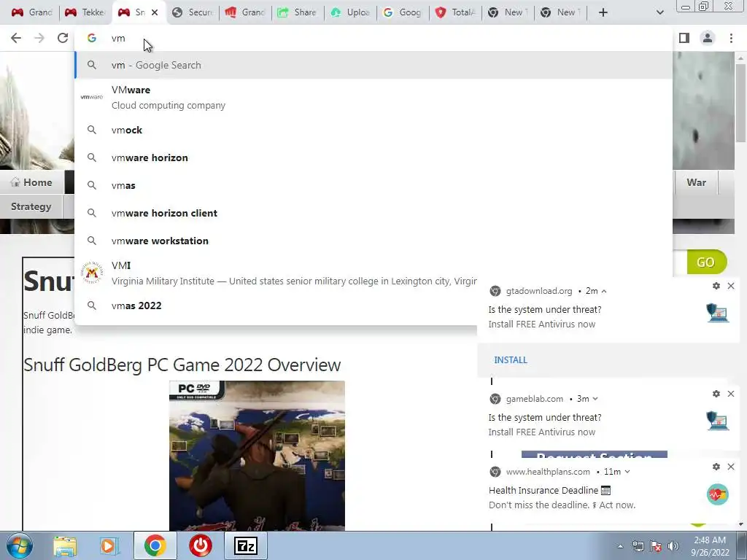747x560 pixels.
Task: Switch to the first Grand tab
Action: coord(31,12)
